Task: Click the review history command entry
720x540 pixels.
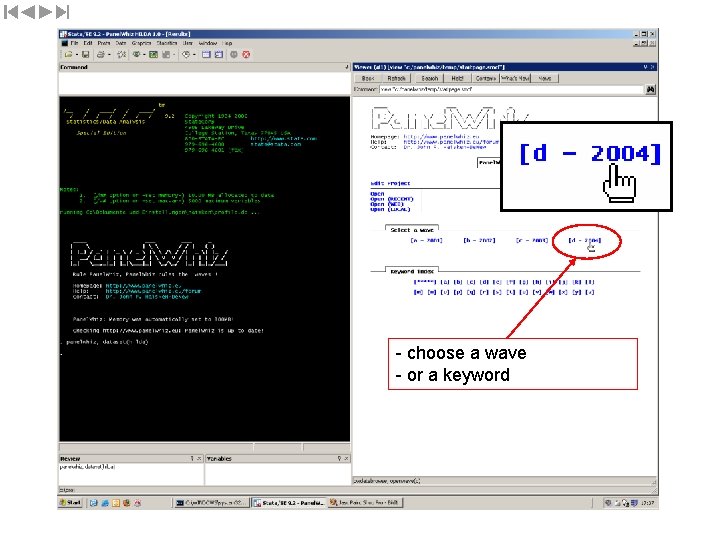Action: pyautogui.click(x=87, y=467)
